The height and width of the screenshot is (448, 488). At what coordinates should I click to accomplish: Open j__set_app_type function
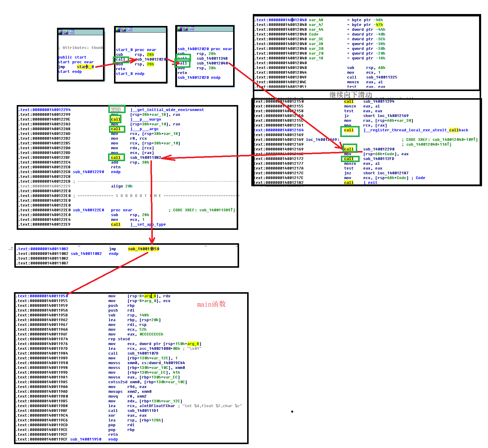coord(148,224)
